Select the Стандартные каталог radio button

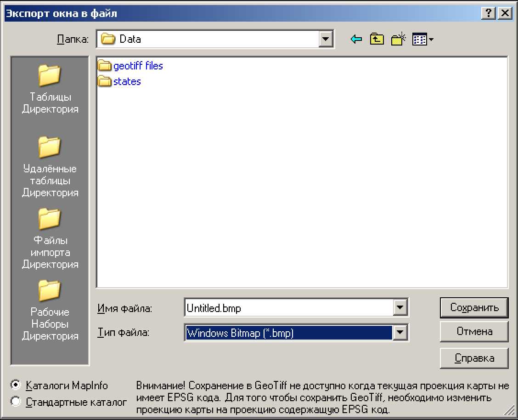(16, 402)
